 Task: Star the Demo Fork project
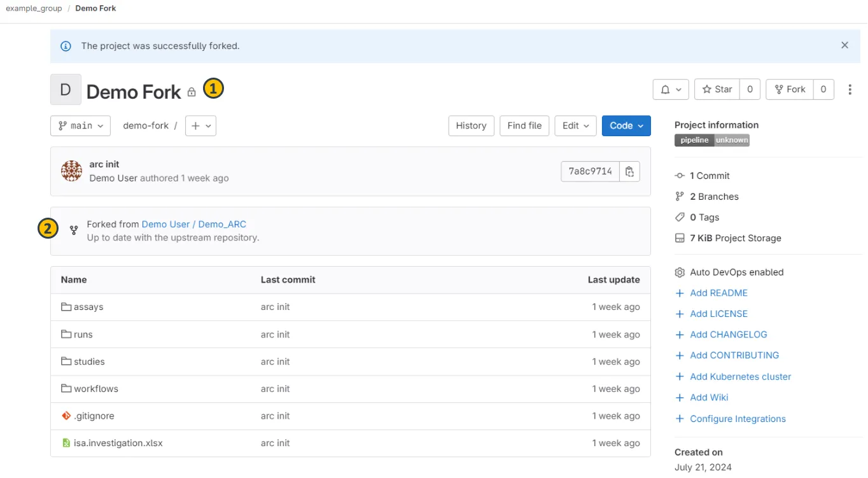tap(717, 90)
